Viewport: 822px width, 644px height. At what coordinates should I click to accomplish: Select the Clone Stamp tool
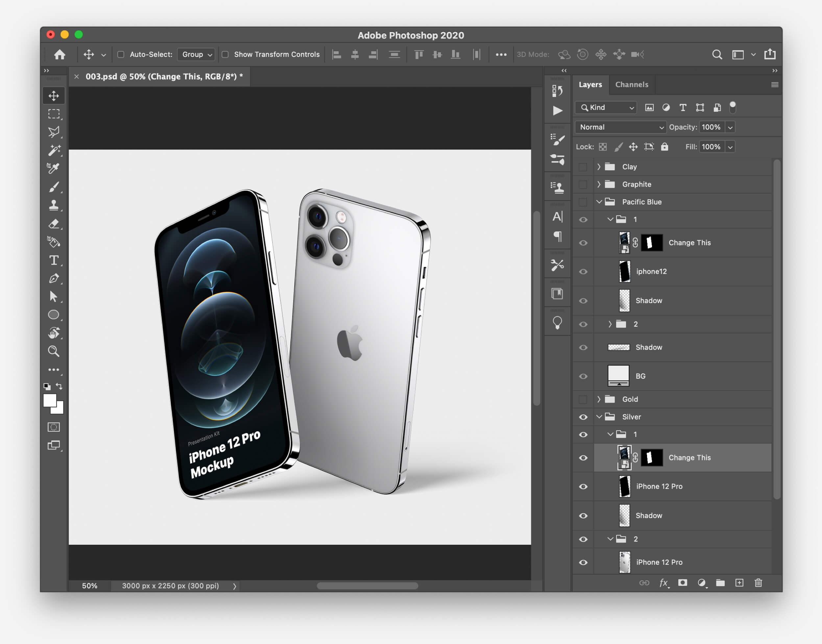click(54, 205)
